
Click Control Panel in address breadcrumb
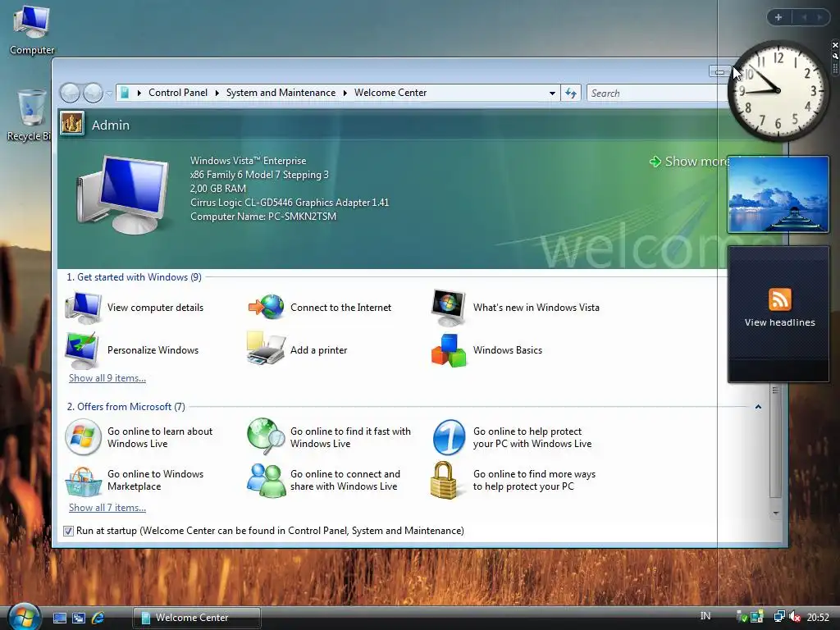[178, 93]
